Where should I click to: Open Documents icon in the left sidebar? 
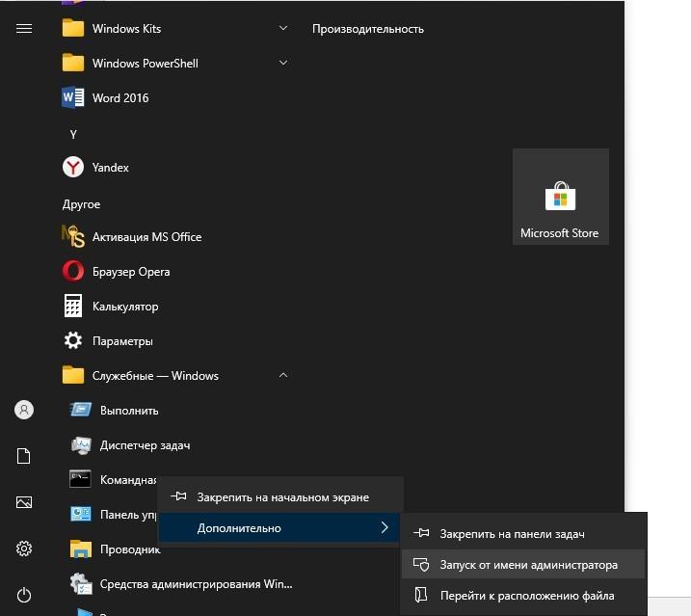tap(24, 456)
